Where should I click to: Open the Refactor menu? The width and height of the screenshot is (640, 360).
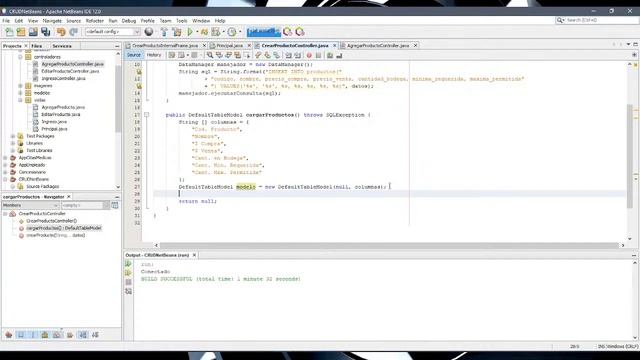95,20
